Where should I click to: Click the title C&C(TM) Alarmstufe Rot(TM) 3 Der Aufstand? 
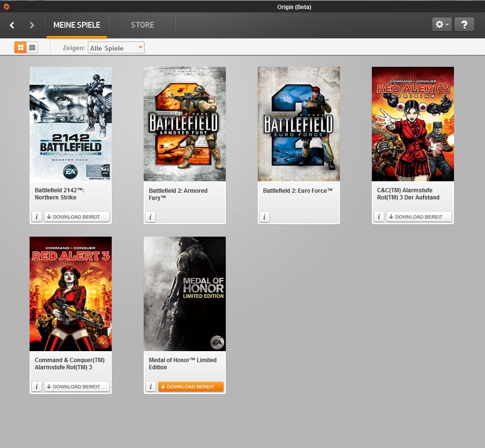pos(408,194)
